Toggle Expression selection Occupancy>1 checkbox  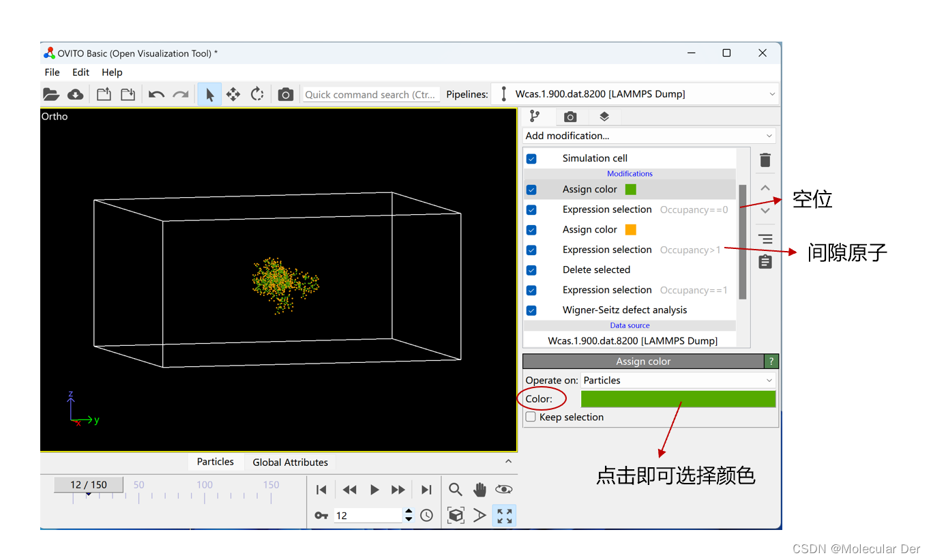531,250
